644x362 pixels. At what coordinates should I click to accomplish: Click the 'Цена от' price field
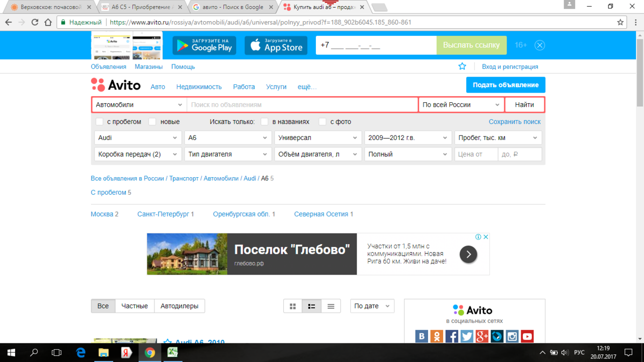(x=476, y=154)
